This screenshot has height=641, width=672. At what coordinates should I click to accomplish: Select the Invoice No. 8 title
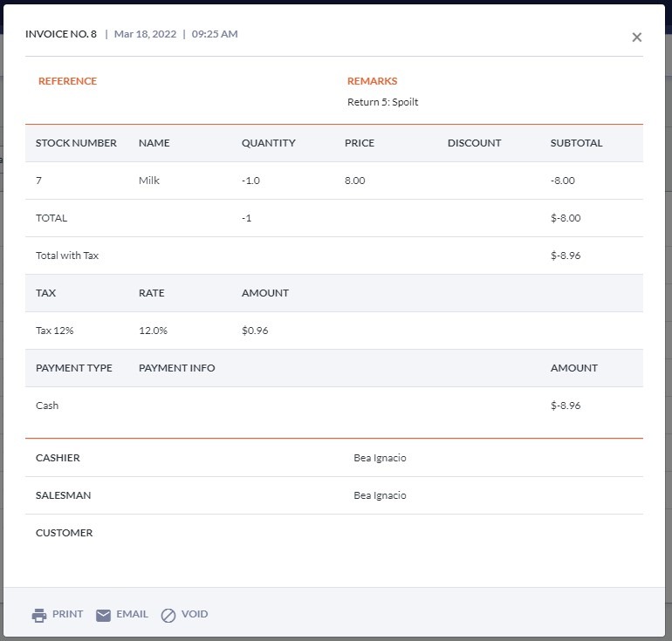point(61,34)
